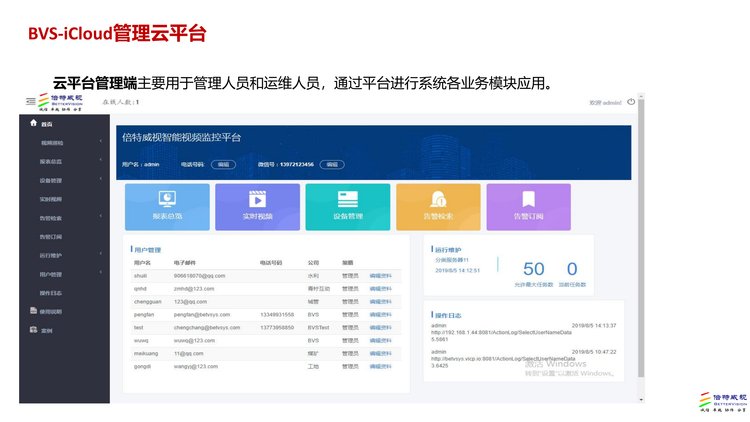Image resolution: width=750 pixels, height=422 pixels.
Task: Click 编辑 button next to 电话号码
Action: tap(222, 164)
